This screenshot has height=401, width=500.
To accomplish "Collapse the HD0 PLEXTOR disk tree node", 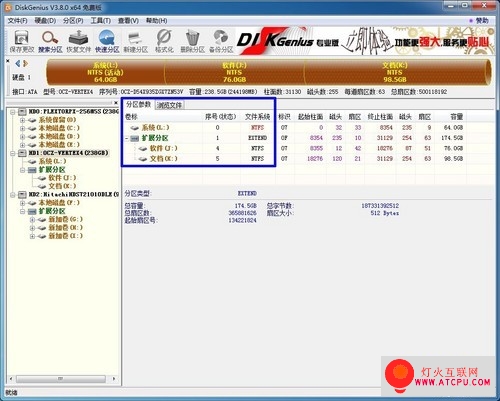I will point(12,112).
